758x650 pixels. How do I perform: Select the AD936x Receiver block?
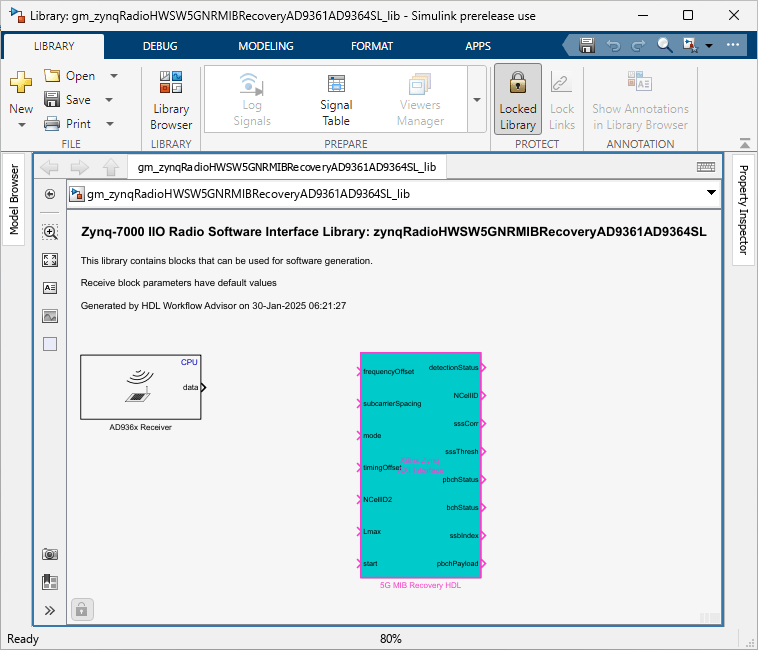[141, 387]
